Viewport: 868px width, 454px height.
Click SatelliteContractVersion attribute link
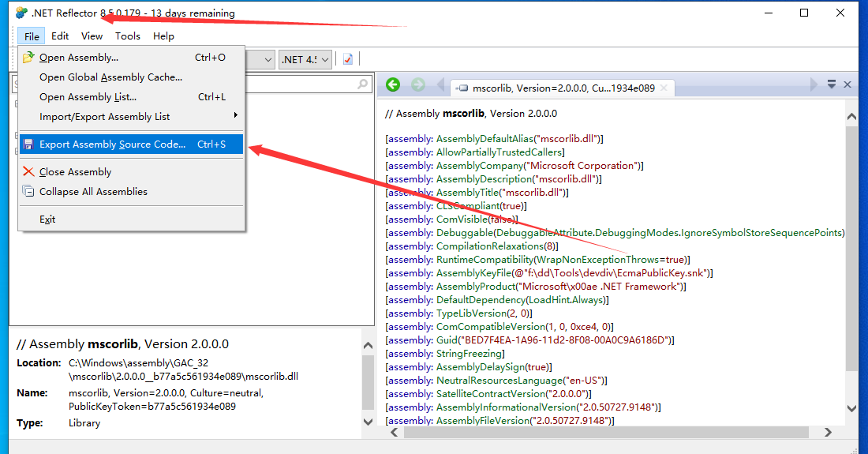tap(491, 394)
